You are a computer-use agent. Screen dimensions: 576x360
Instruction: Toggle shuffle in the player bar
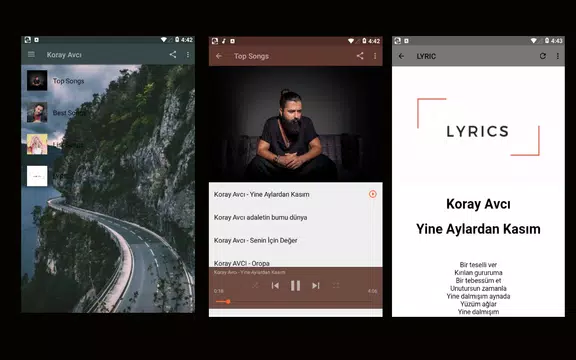(x=256, y=285)
